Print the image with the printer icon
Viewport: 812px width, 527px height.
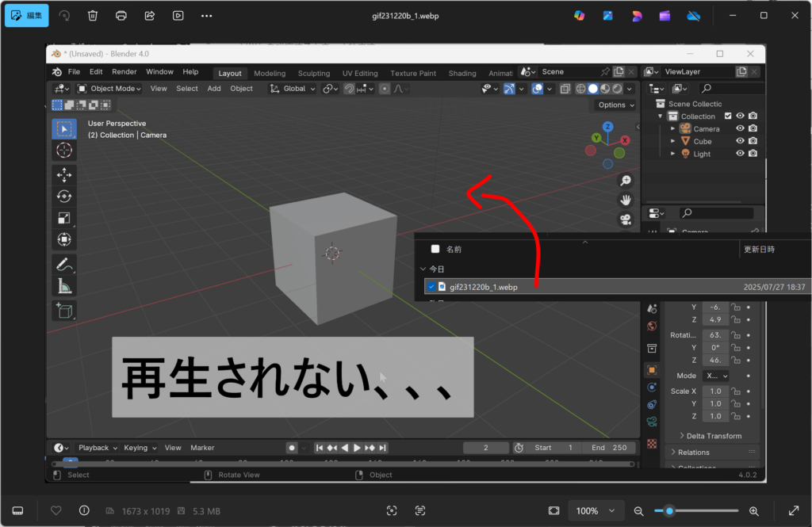click(121, 15)
